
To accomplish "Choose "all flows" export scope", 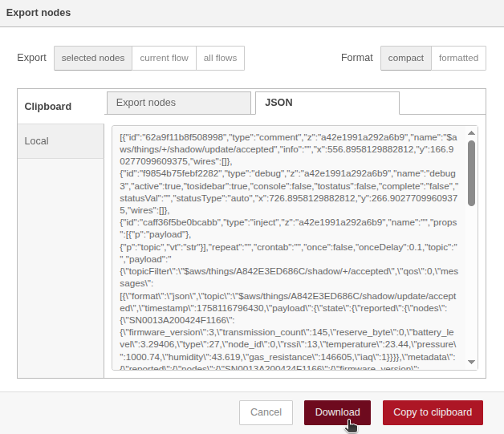I will (x=220, y=58).
